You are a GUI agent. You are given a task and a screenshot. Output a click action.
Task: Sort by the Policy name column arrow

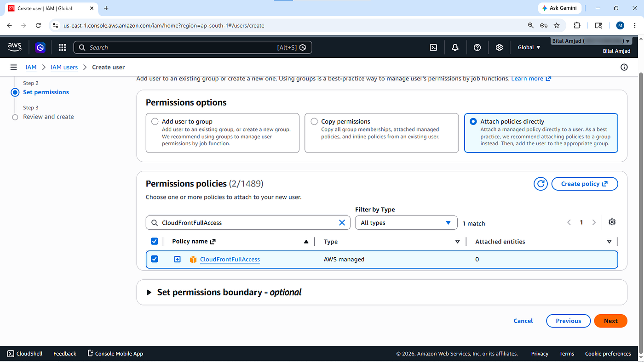coord(306,242)
